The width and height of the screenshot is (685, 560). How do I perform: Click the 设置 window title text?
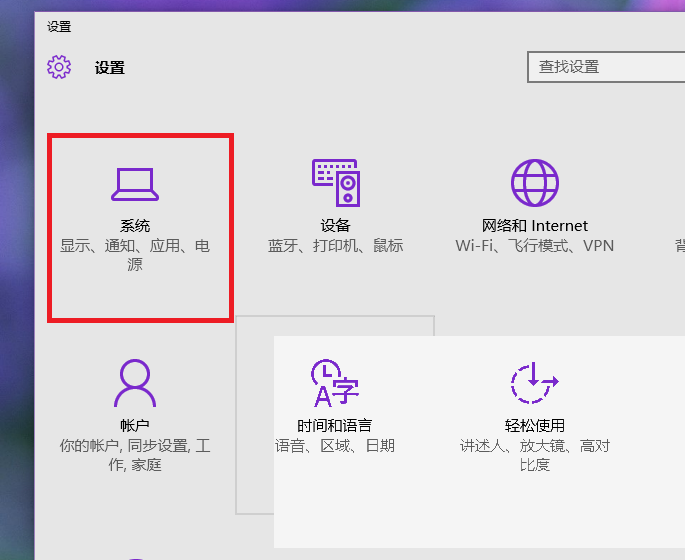coord(59,27)
